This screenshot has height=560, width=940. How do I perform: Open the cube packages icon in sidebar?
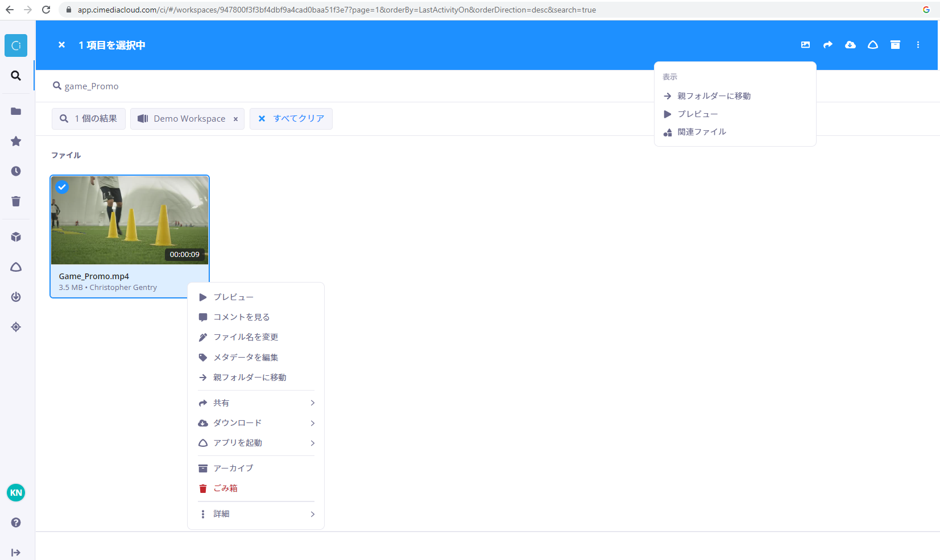coord(16,237)
